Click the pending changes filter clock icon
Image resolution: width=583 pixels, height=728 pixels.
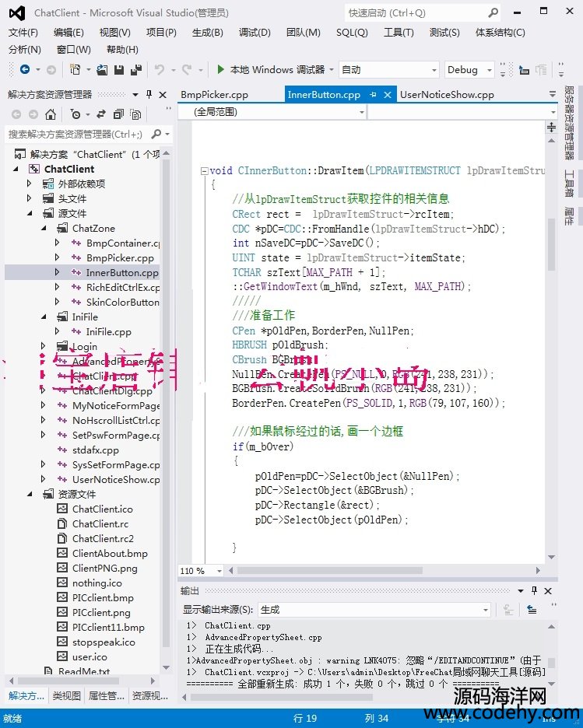click(76, 114)
